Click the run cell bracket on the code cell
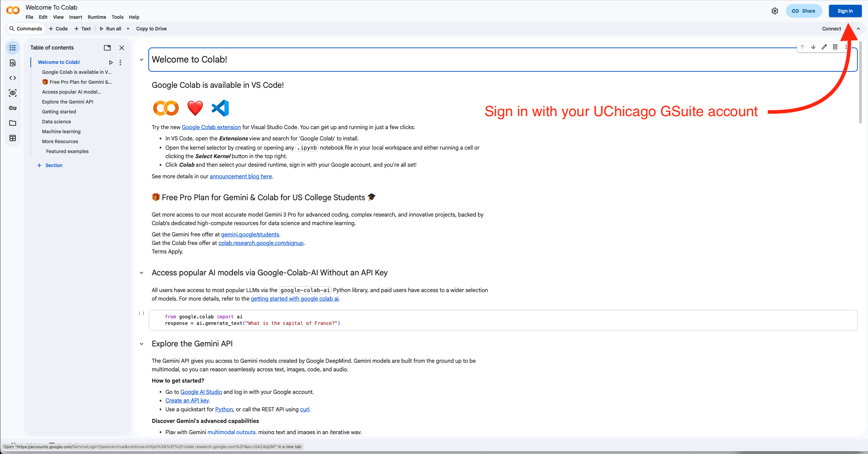 pyautogui.click(x=142, y=313)
